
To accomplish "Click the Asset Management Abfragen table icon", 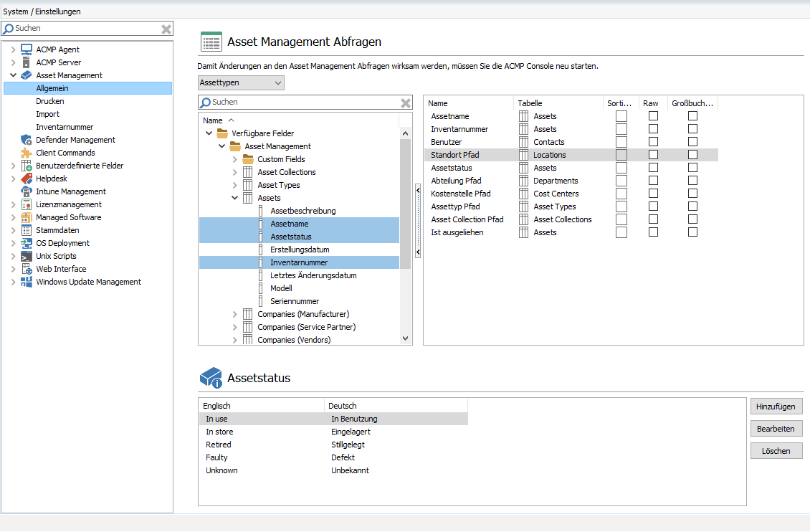I will 211,42.
